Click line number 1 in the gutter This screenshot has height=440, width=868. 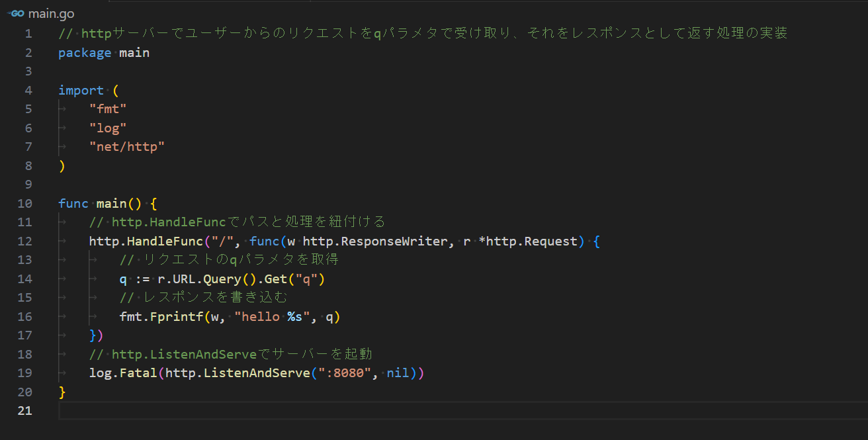pyautogui.click(x=27, y=33)
